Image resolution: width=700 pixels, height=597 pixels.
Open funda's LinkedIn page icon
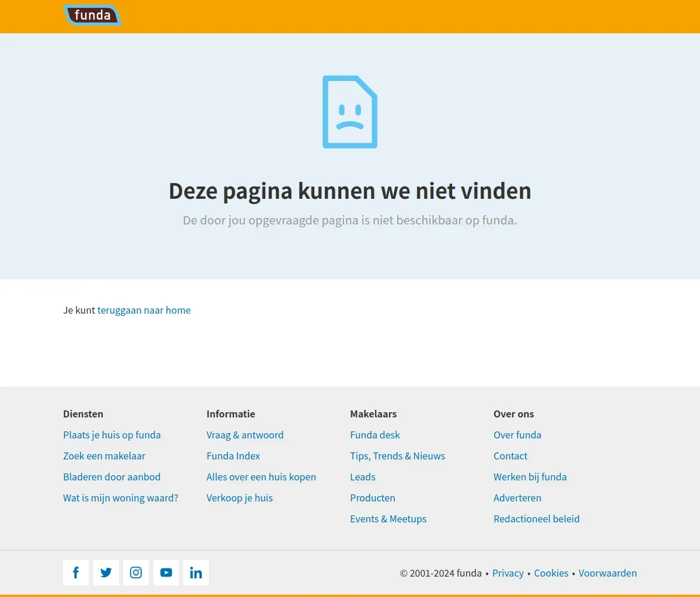coord(196,573)
